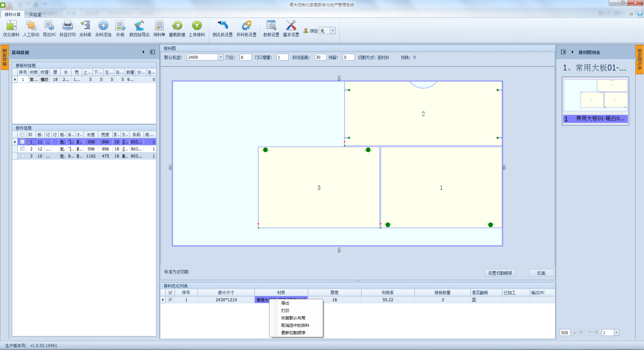Click the 刀口增量 input field
The width and height of the screenshot is (644, 350).
282,57
